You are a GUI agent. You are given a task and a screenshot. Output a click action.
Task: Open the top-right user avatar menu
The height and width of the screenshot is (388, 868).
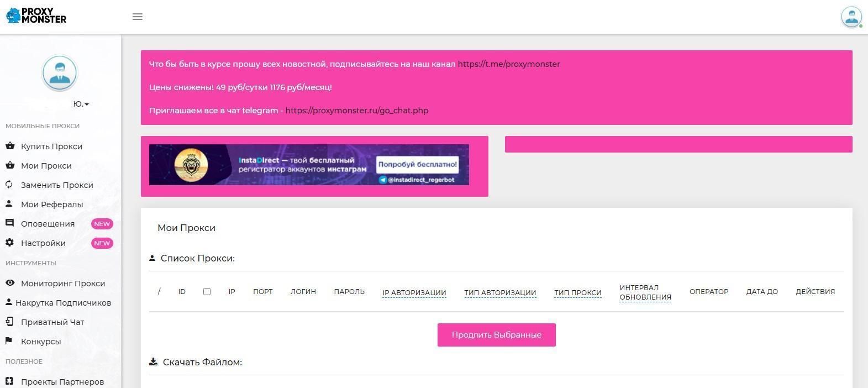click(x=851, y=17)
